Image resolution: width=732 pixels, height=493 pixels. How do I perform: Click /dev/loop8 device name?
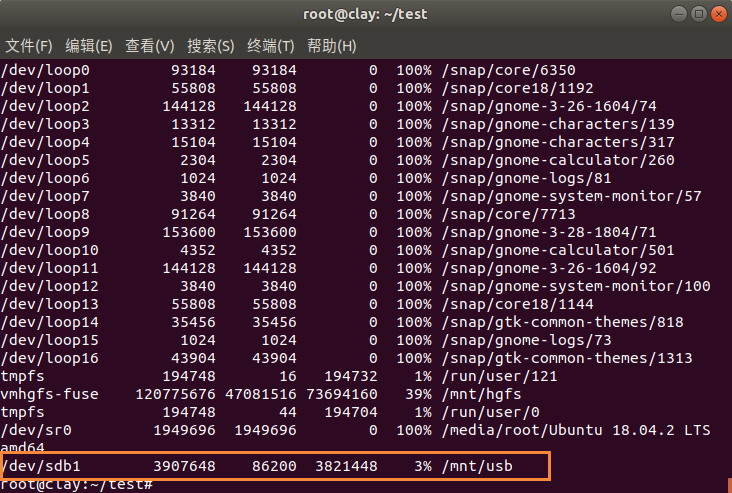pyautogui.click(x=45, y=214)
